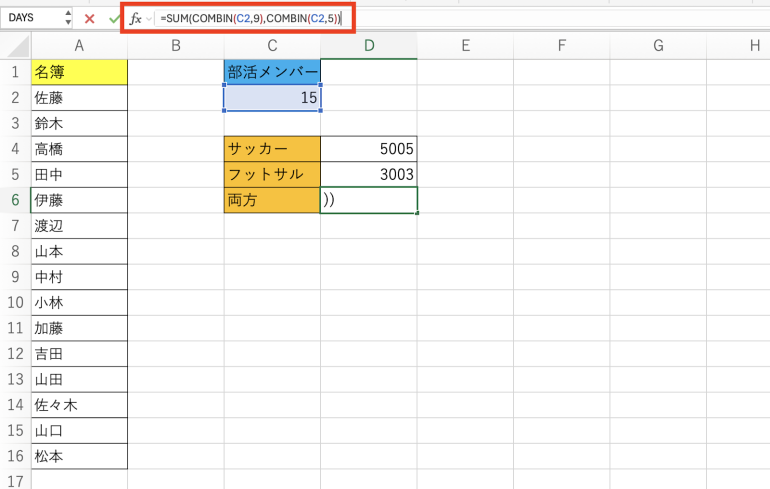Click cell C2 containing 15
Screen dimensions: 770x489
pyautogui.click(x=272, y=98)
